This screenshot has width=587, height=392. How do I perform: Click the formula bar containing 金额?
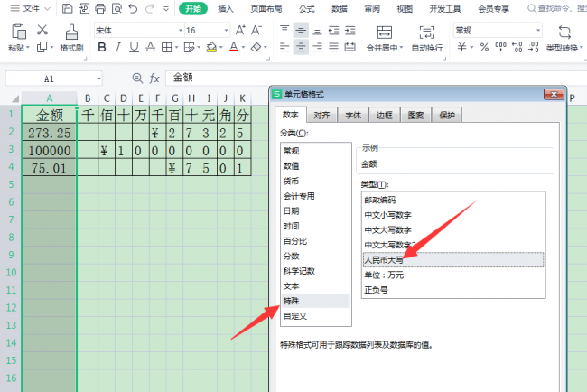pyautogui.click(x=377, y=78)
